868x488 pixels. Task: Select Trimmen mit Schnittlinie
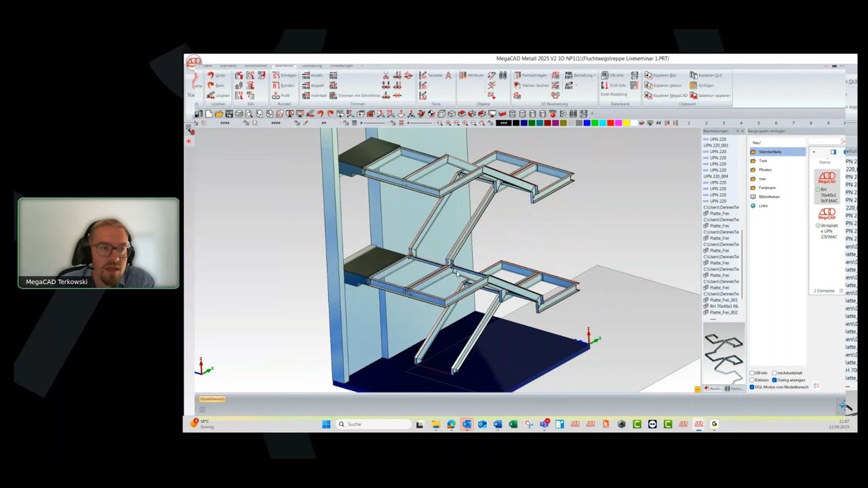[354, 96]
